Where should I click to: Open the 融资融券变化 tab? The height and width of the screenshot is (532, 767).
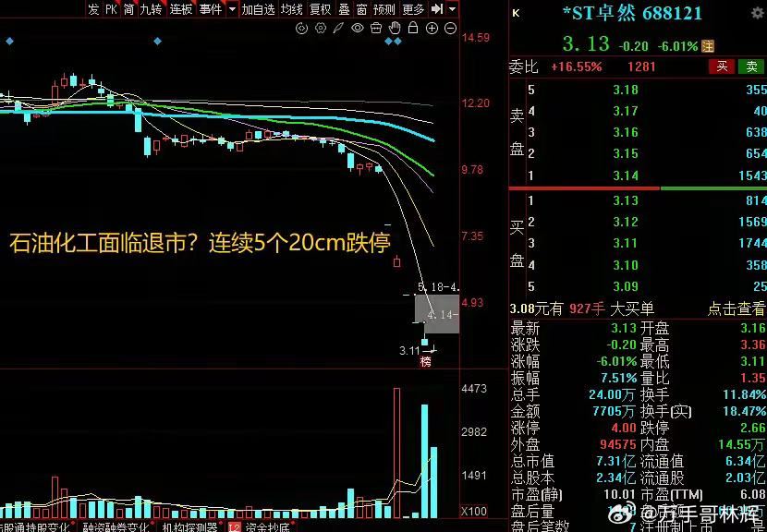[116, 527]
